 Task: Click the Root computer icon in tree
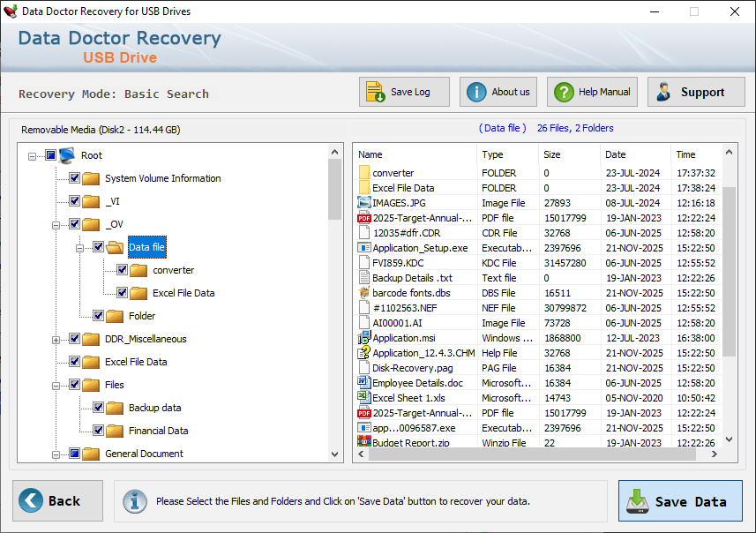pyautogui.click(x=67, y=155)
